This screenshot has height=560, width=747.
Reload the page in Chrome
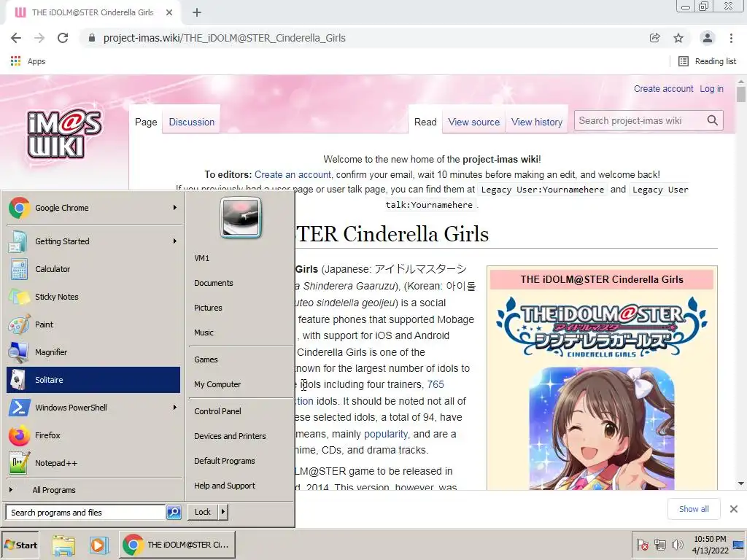pyautogui.click(x=63, y=38)
